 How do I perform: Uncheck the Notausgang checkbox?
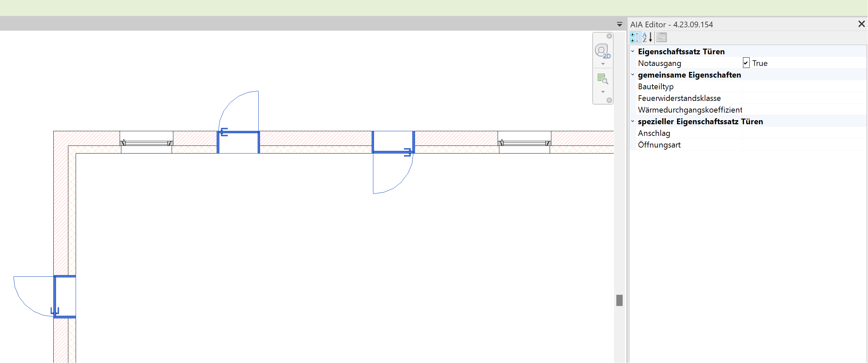click(746, 63)
